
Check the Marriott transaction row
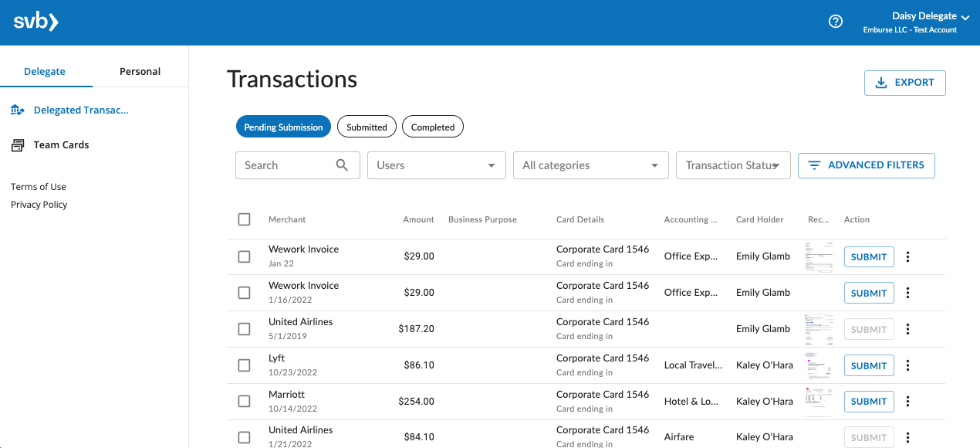click(245, 401)
